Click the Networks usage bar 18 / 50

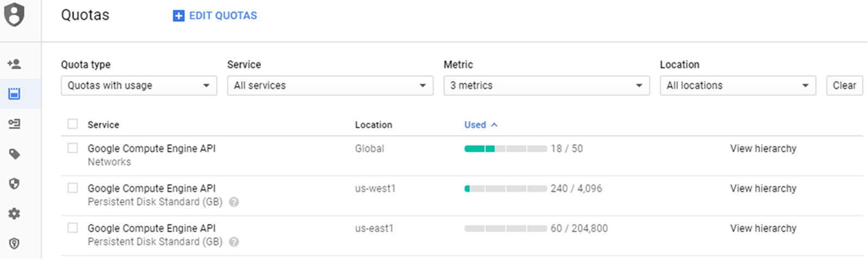506,149
